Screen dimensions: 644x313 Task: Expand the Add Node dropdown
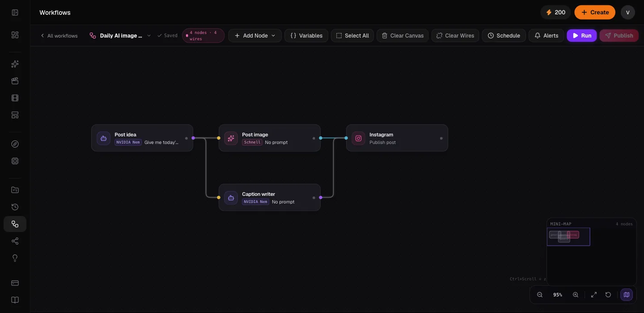[x=255, y=36]
